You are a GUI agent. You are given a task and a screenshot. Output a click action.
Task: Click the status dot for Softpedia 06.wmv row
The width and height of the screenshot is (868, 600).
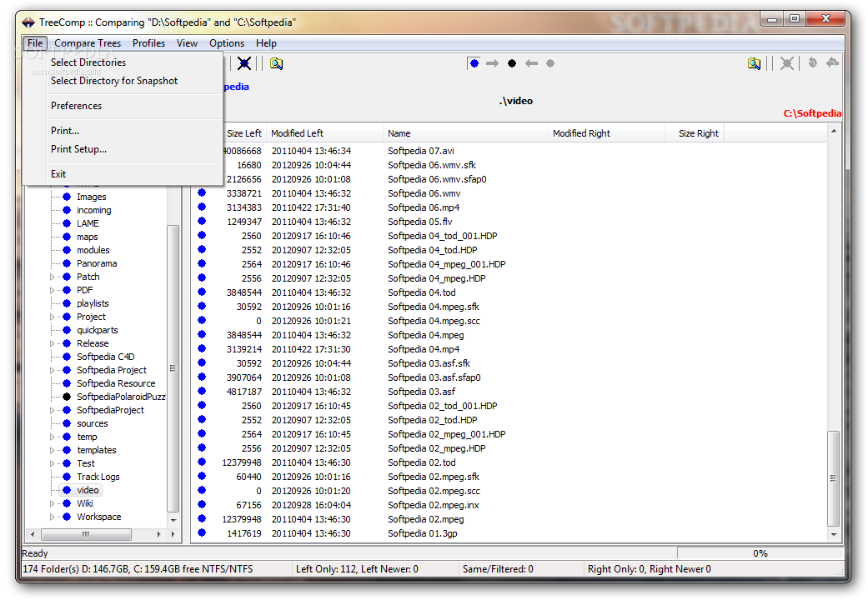202,192
